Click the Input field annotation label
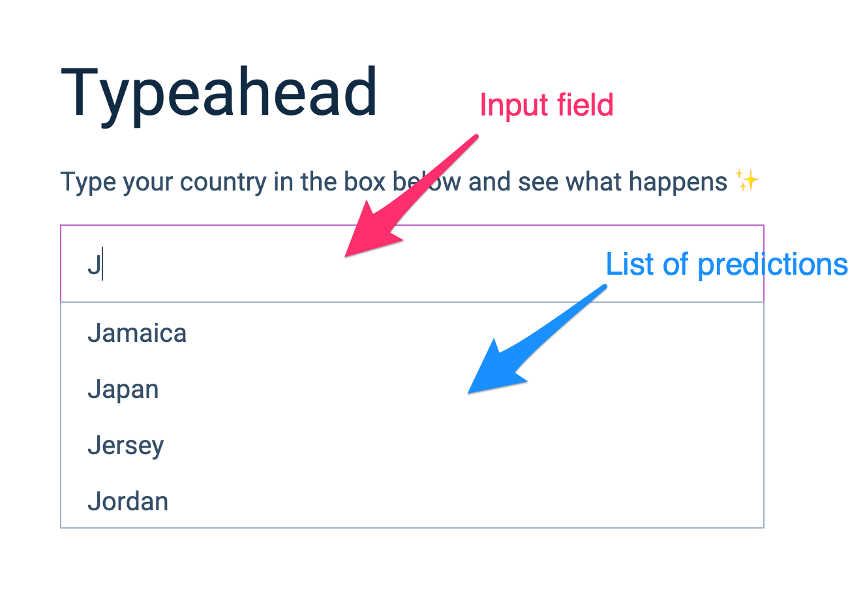Screen dimensions: 865x616 click(546, 104)
